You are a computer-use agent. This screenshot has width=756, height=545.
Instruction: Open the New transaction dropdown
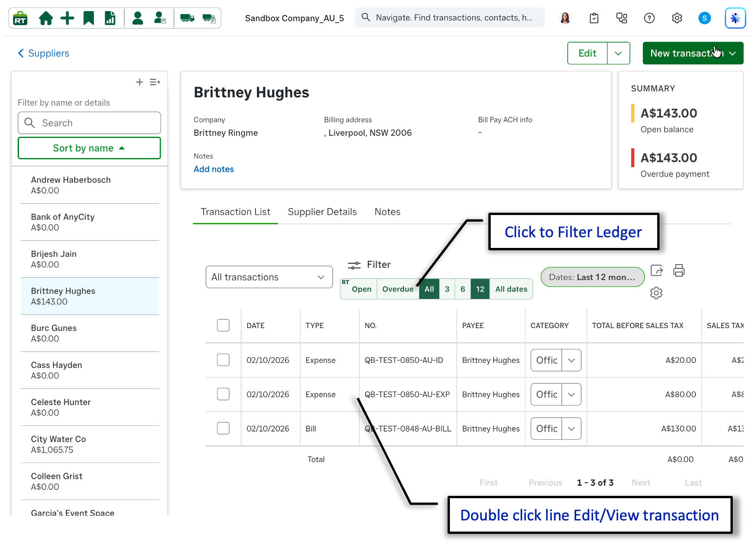[693, 53]
